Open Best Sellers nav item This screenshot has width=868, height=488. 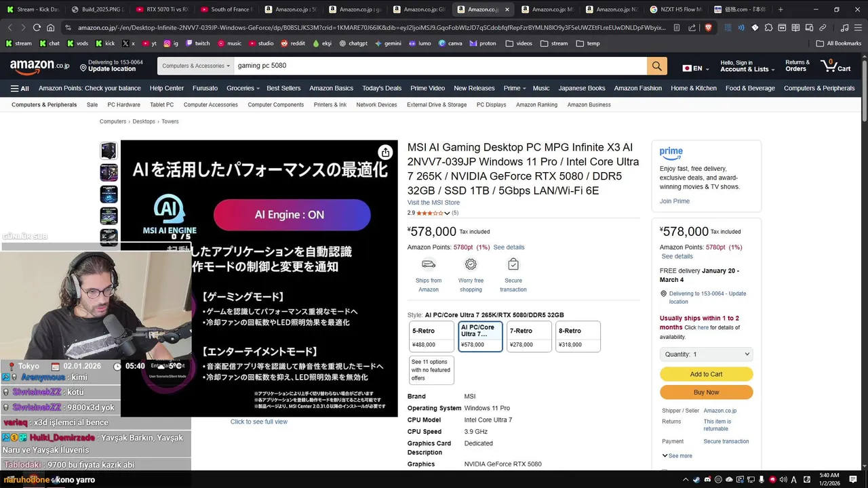click(283, 88)
